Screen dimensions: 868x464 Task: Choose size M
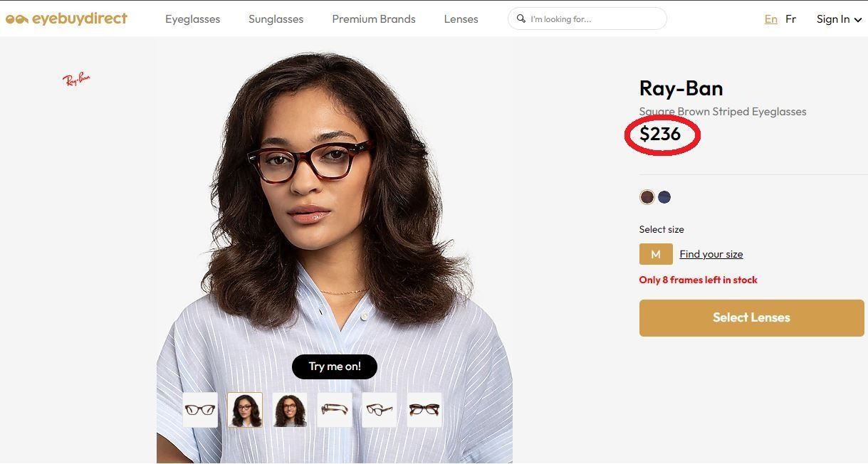tap(656, 254)
